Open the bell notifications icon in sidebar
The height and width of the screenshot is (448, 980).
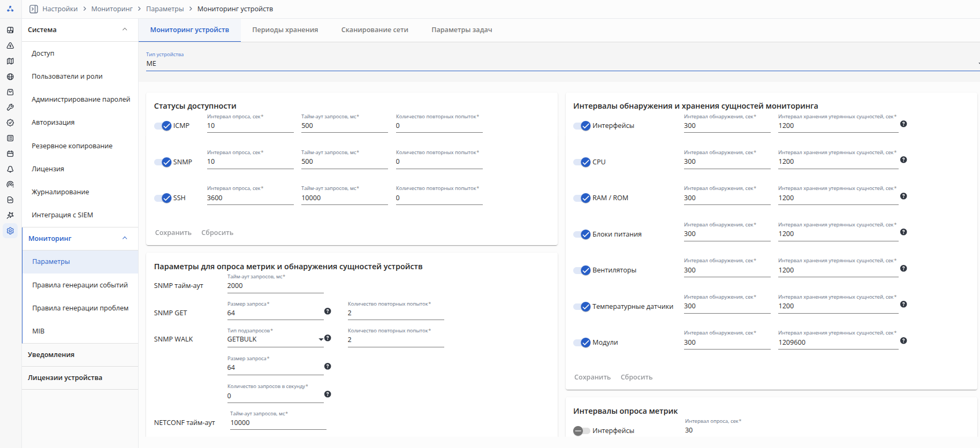(x=10, y=169)
